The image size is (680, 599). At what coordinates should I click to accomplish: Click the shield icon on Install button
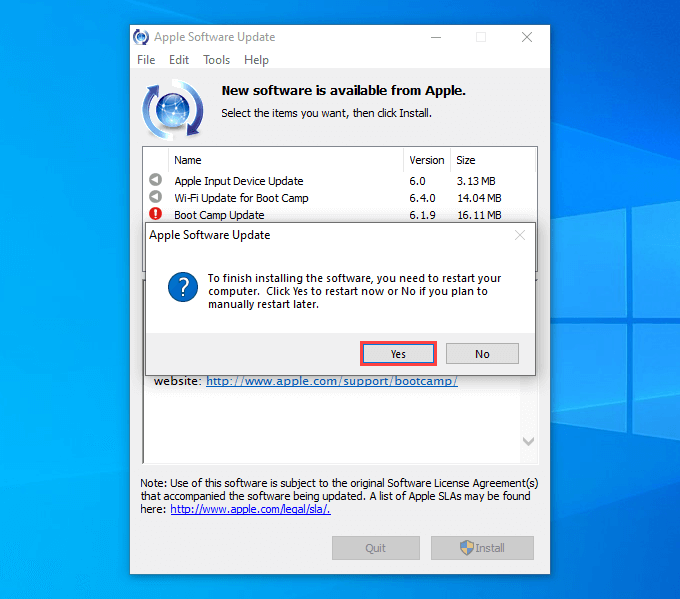467,548
